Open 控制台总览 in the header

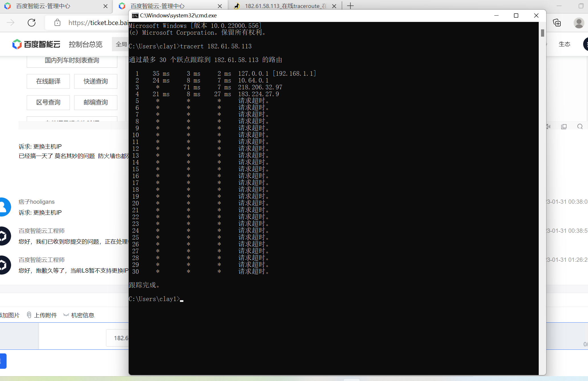[85, 44]
